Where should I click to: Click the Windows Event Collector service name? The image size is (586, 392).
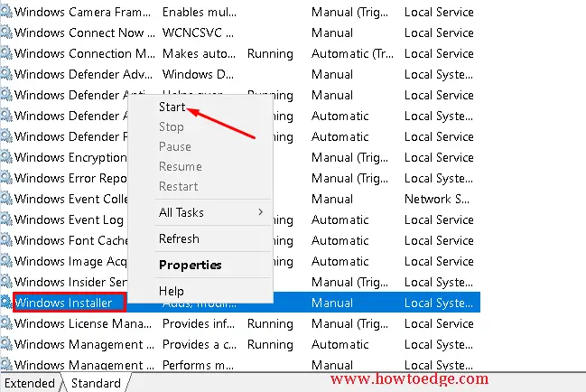pos(70,199)
